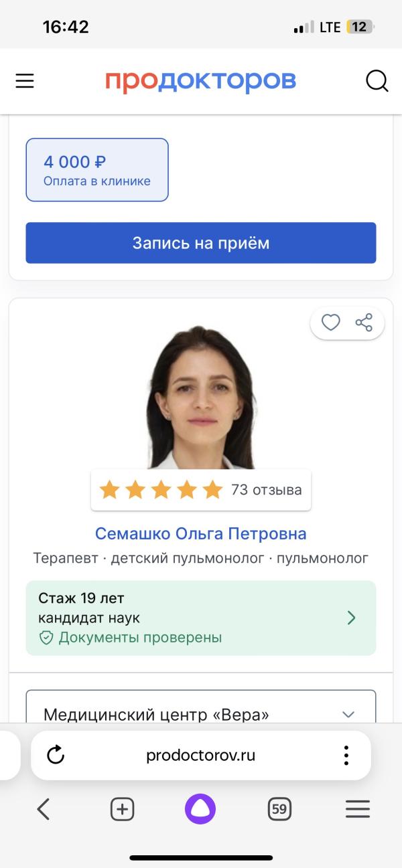The image size is (402, 868).
Task: Tap the share icon on doctor card
Action: click(364, 323)
